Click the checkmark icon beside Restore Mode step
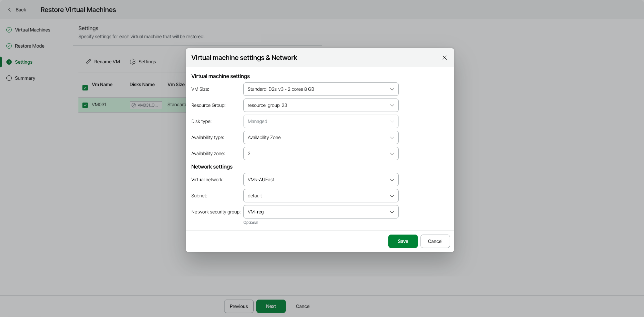This screenshot has height=317, width=644. click(9, 46)
